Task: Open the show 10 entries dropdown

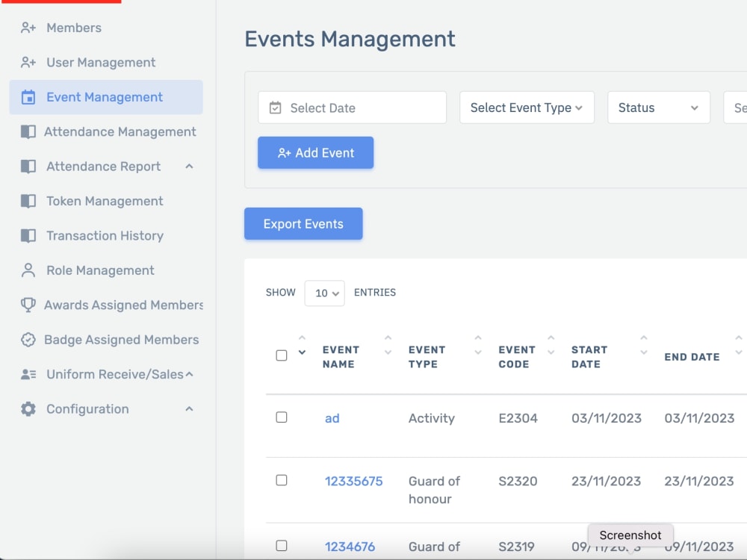Action: [x=324, y=293]
